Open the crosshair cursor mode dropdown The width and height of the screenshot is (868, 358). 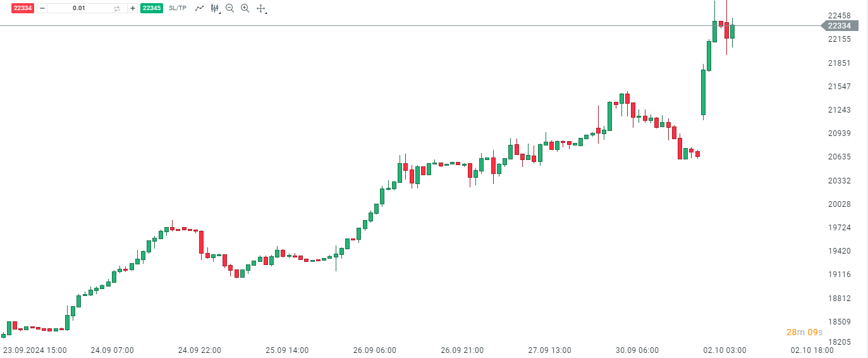click(x=261, y=8)
